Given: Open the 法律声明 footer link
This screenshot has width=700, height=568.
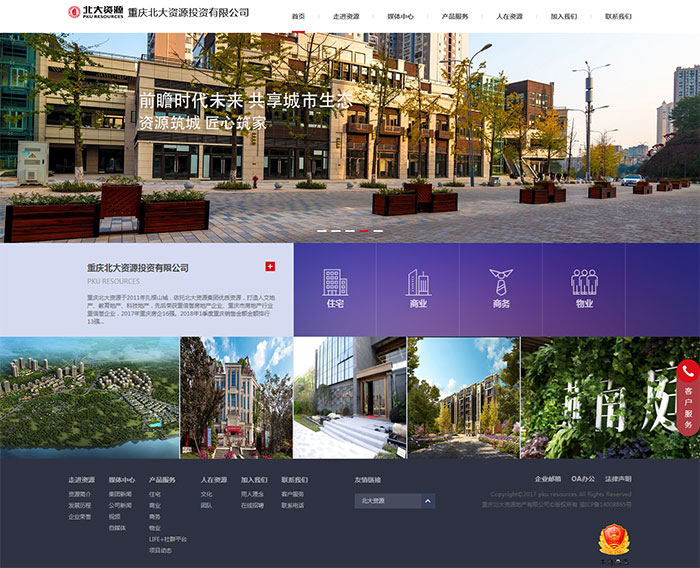Looking at the screenshot, I should pyautogui.click(x=618, y=479).
